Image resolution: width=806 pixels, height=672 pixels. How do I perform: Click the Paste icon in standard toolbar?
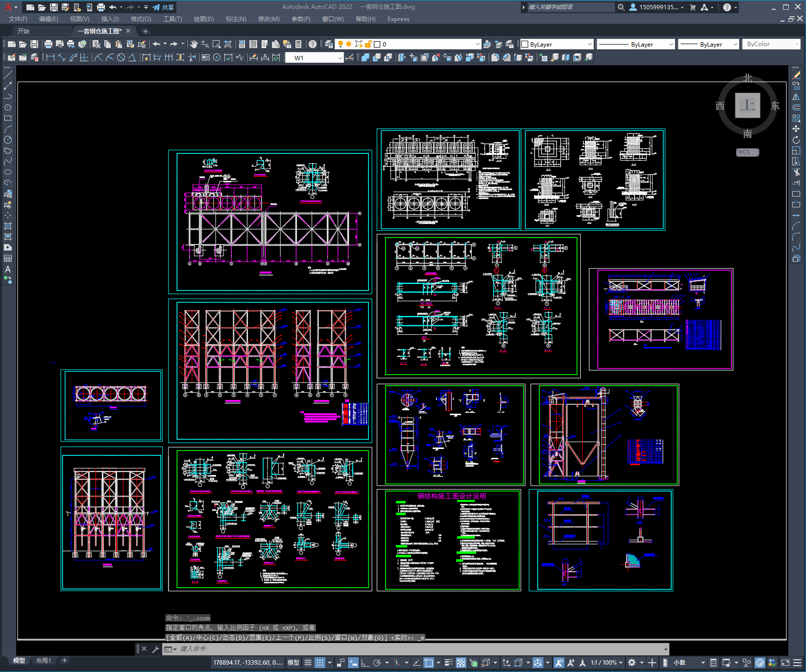(x=119, y=44)
